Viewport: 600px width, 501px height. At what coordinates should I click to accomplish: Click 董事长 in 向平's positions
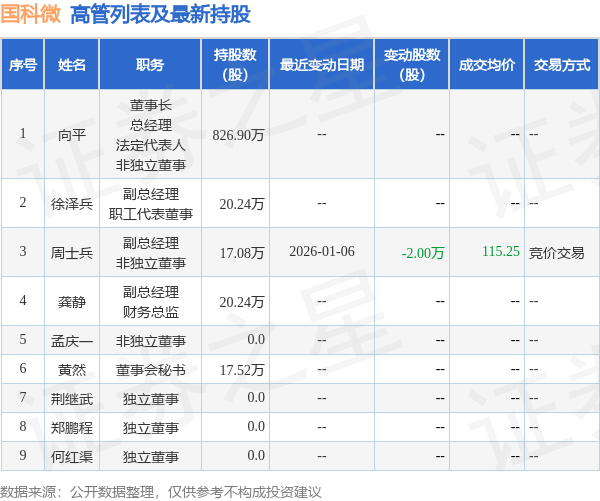pos(150,105)
